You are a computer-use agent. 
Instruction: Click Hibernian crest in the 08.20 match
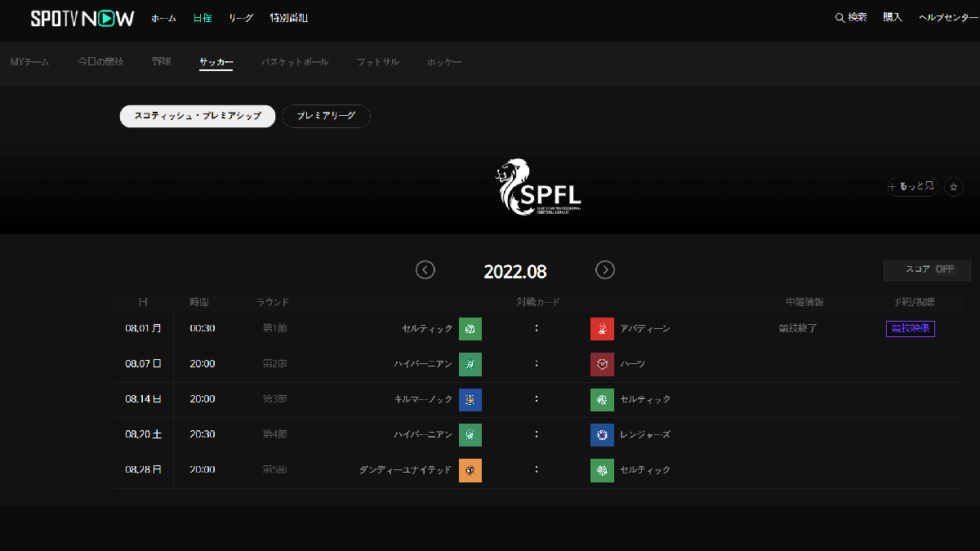click(470, 435)
